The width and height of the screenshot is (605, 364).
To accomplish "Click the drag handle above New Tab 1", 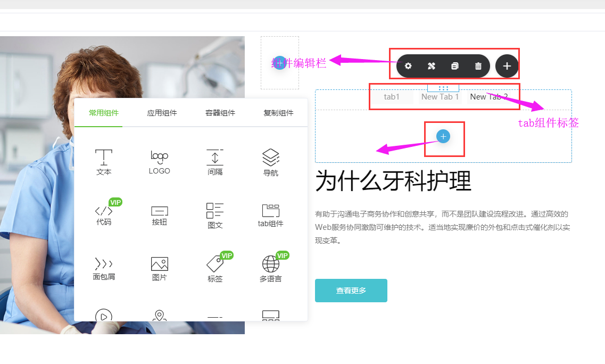I will [x=443, y=88].
